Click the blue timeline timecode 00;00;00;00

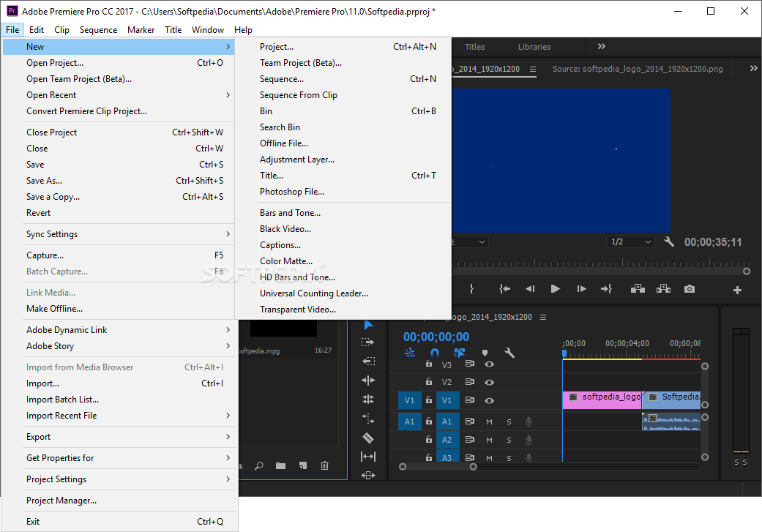[436, 337]
